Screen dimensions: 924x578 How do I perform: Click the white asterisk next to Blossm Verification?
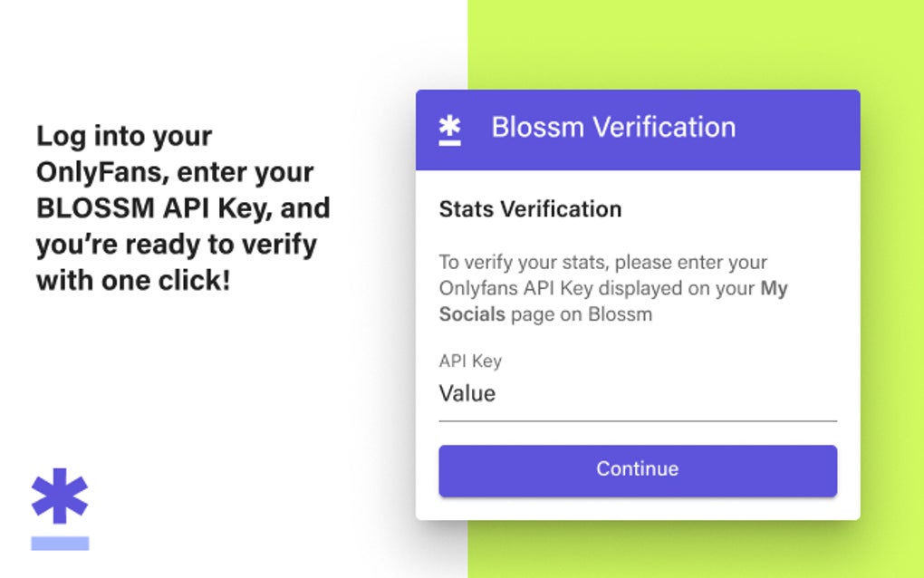(x=448, y=128)
